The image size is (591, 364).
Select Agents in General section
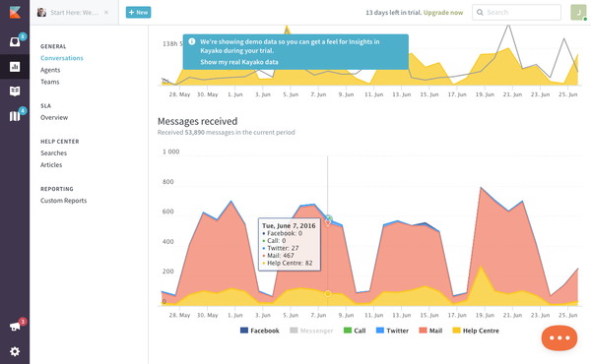click(x=50, y=70)
